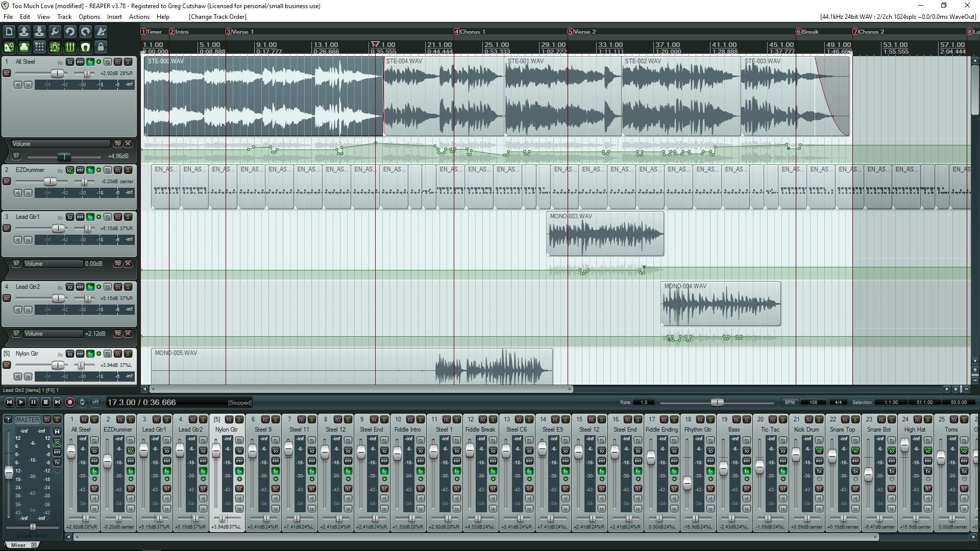
Task: Toggle the locking padlock icon
Action: pos(101,47)
